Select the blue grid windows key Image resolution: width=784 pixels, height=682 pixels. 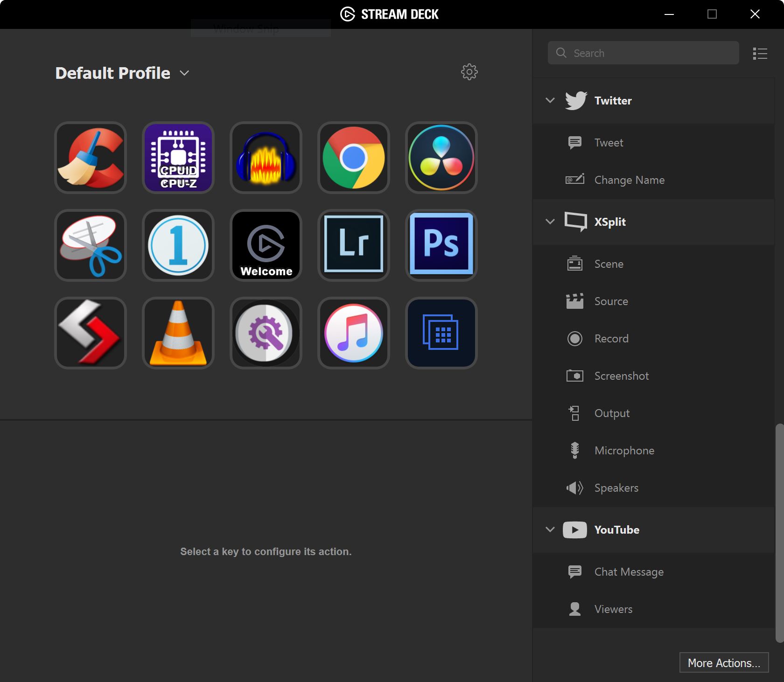441,333
